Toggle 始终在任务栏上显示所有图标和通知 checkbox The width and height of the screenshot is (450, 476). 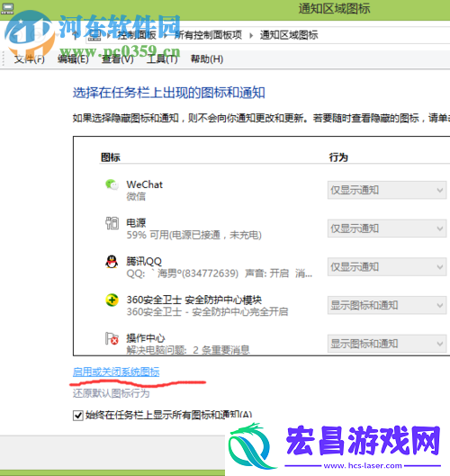[78, 415]
